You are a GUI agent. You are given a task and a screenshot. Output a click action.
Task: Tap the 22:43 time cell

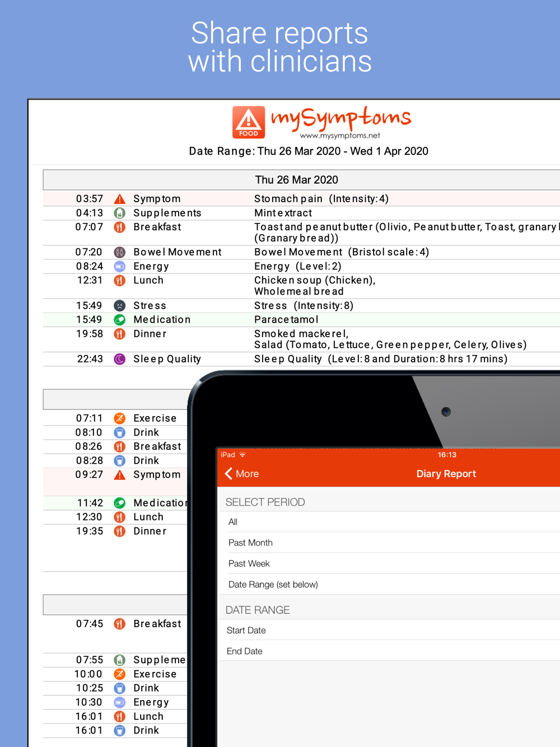[x=90, y=359]
